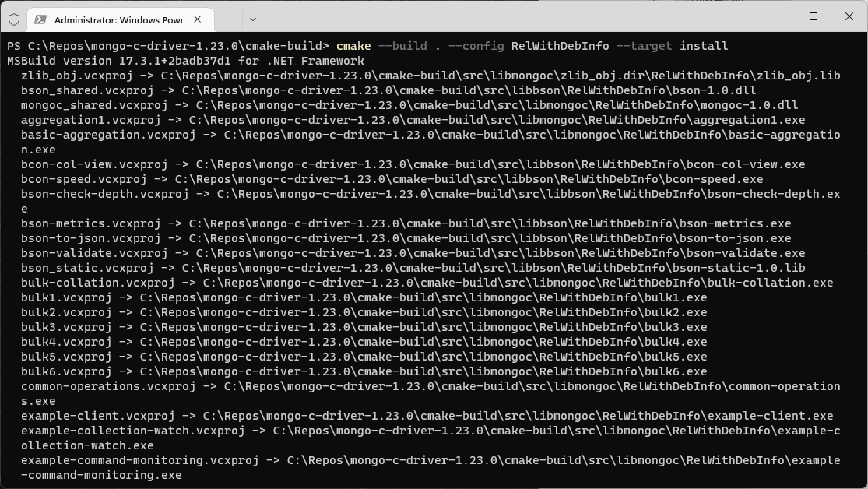Screen dimensions: 868x489
Task: Expand the new tab profile dropdown
Action: click(253, 19)
